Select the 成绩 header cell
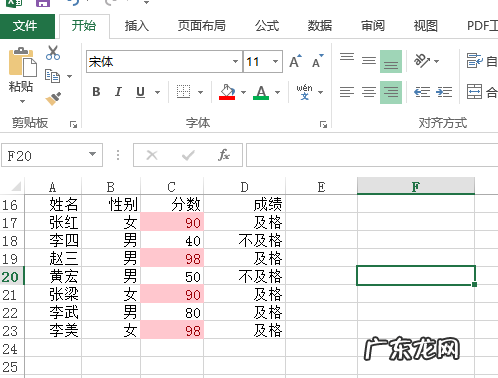The image size is (498, 378). coord(244,204)
